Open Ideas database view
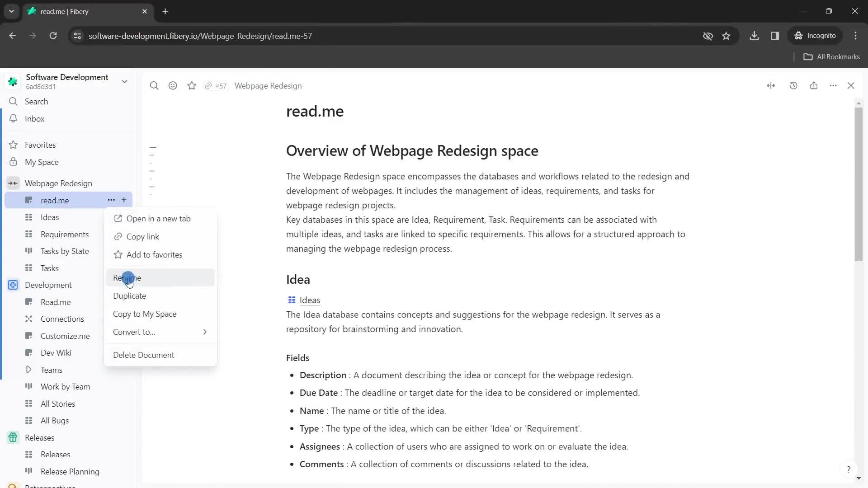This screenshot has width=868, height=488. tap(49, 217)
